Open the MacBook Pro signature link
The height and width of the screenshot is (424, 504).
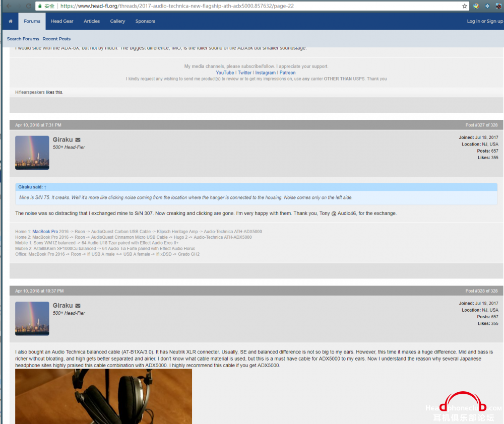point(45,232)
